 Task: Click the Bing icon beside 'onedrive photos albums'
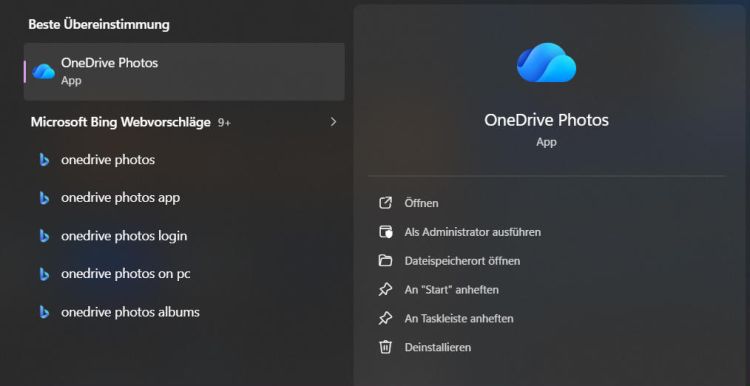tap(44, 313)
